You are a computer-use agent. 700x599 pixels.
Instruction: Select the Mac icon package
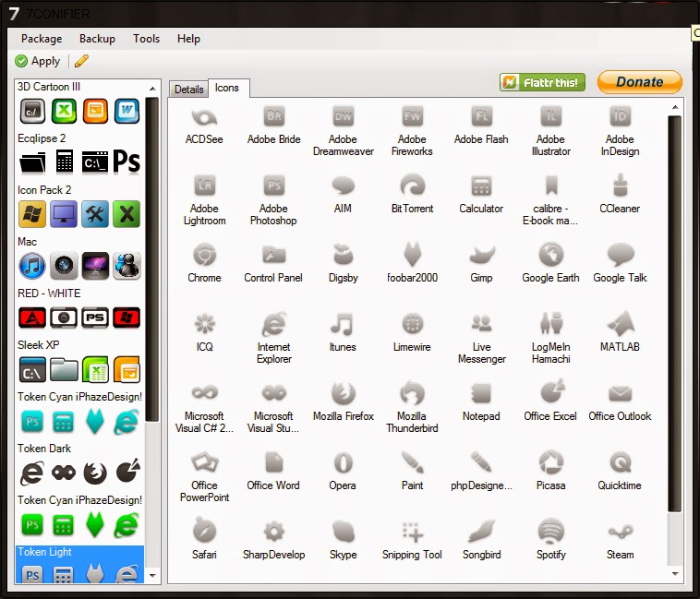click(x=80, y=258)
